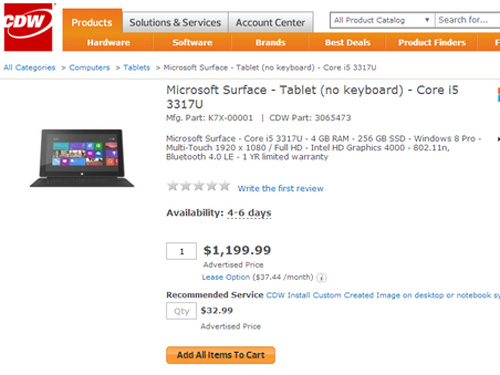Viewport: 500px width, 375px height.
Task: Click the Search for field
Action: coord(467,20)
